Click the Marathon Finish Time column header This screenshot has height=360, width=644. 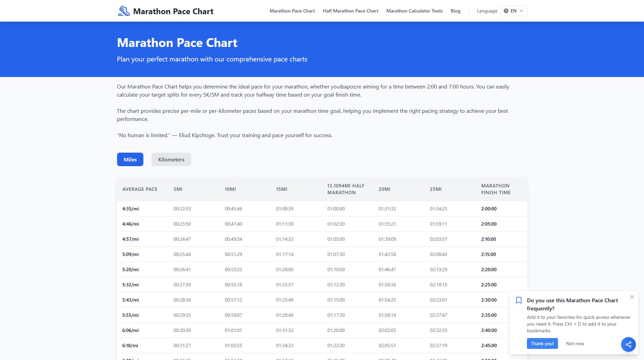click(x=496, y=189)
